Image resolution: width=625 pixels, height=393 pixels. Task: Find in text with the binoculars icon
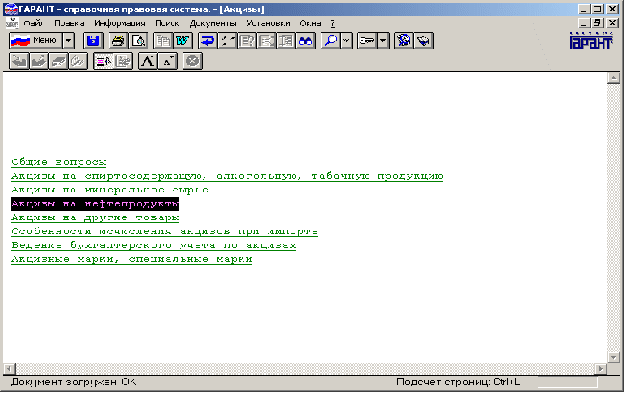click(306, 41)
